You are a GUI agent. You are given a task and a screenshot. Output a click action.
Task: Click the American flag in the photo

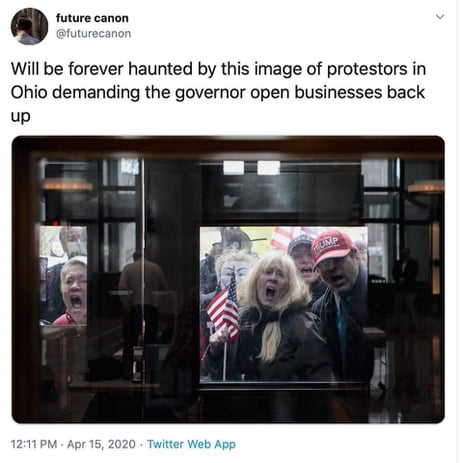[x=223, y=308]
